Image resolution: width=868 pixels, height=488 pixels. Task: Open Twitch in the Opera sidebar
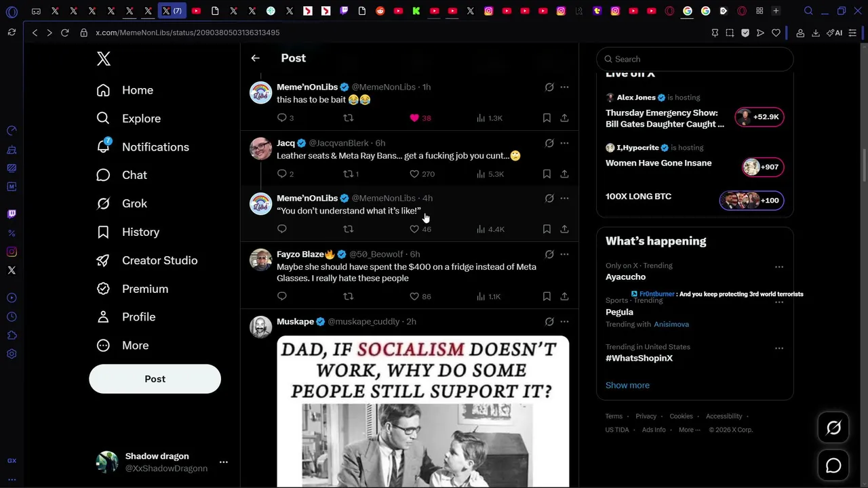point(12,213)
